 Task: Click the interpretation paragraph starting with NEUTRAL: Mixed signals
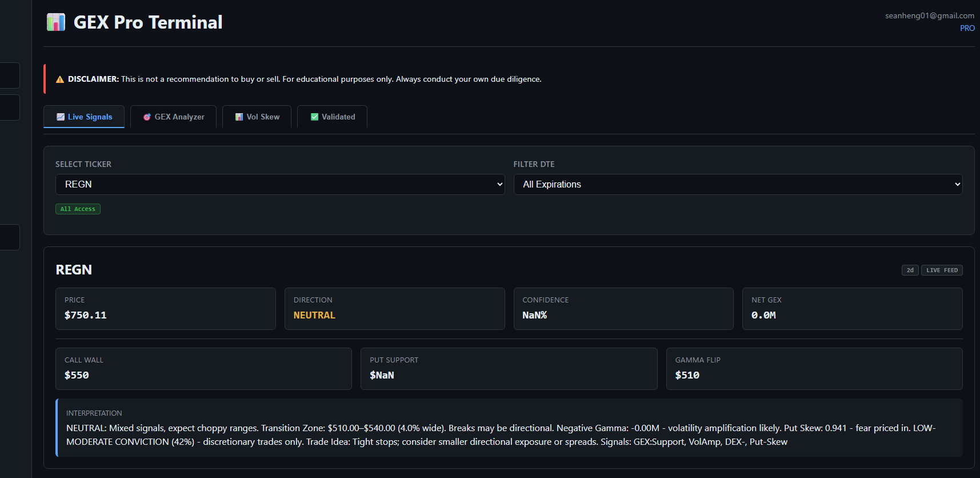[501, 435]
